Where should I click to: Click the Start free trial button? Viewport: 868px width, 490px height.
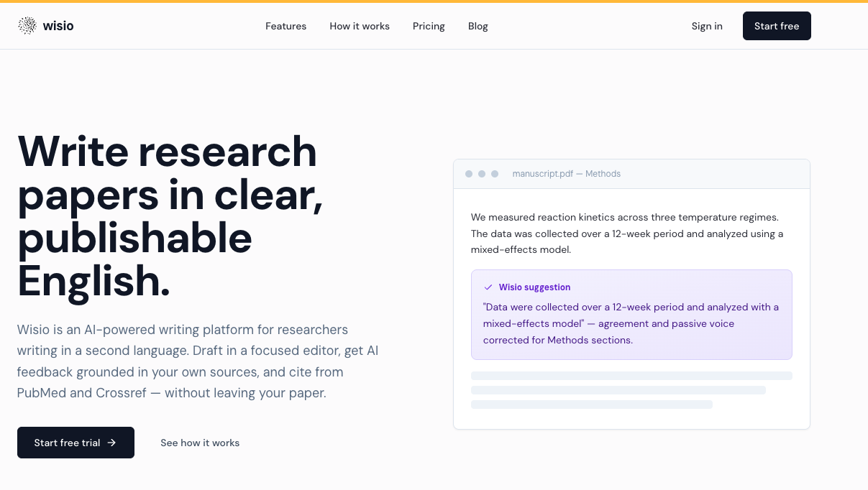pos(76,443)
